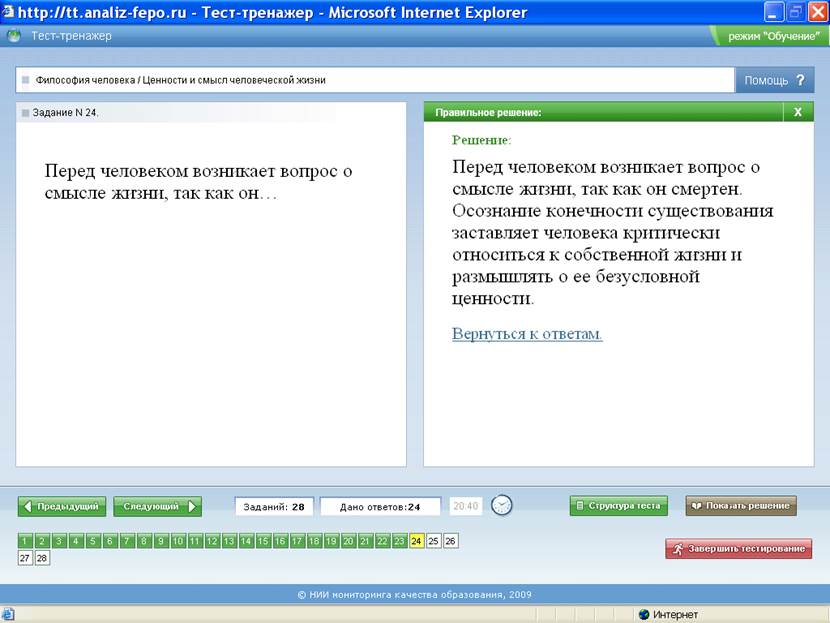Close the Internet Explorer window

(817, 12)
